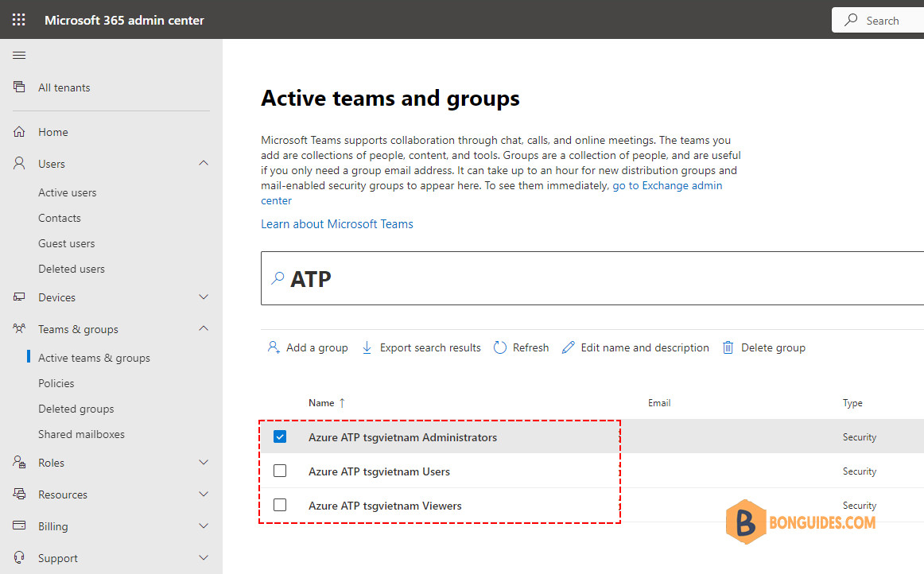Click the Resources icon in sidebar
924x574 pixels.
click(x=19, y=494)
